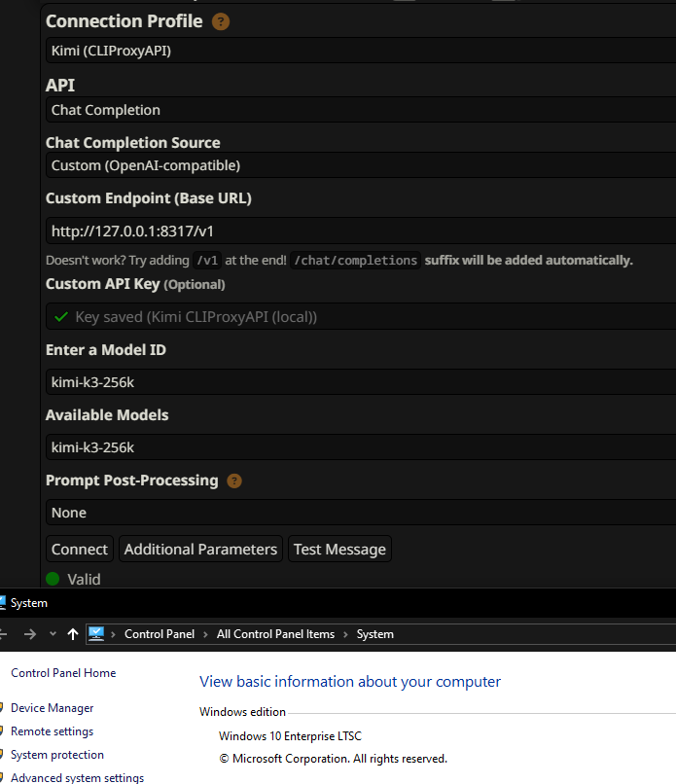The width and height of the screenshot is (676, 784).
Task: Click the Windows 10 Enterprise LTSC text
Action: pos(290,736)
